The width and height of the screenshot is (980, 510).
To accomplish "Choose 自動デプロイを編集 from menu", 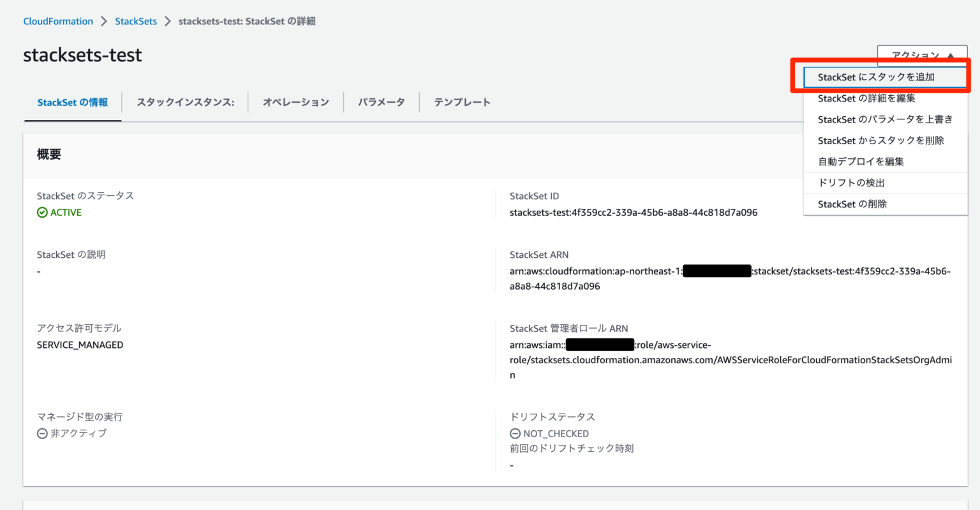I will coord(861,161).
